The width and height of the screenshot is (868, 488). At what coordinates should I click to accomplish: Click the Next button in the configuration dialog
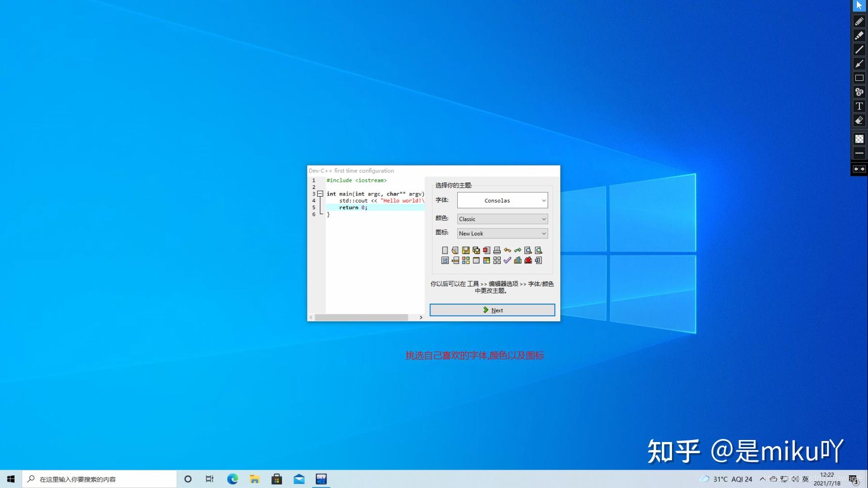(492, 310)
